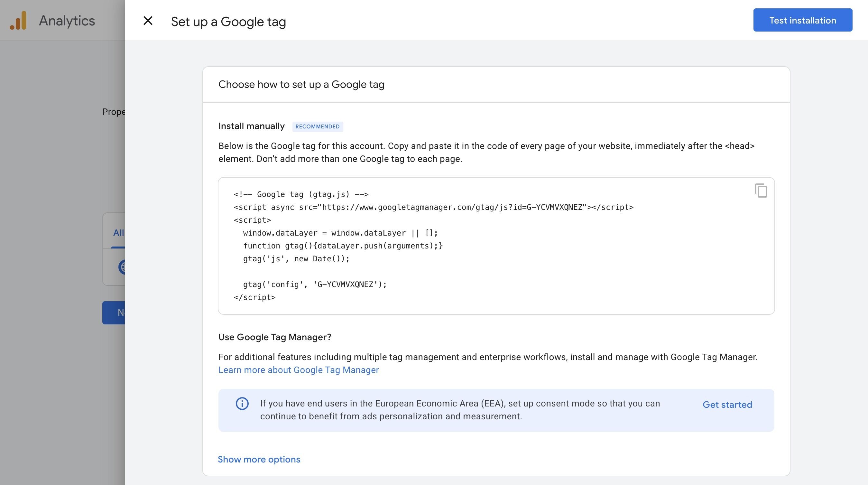Copy the Google tag code snippet

[761, 191]
